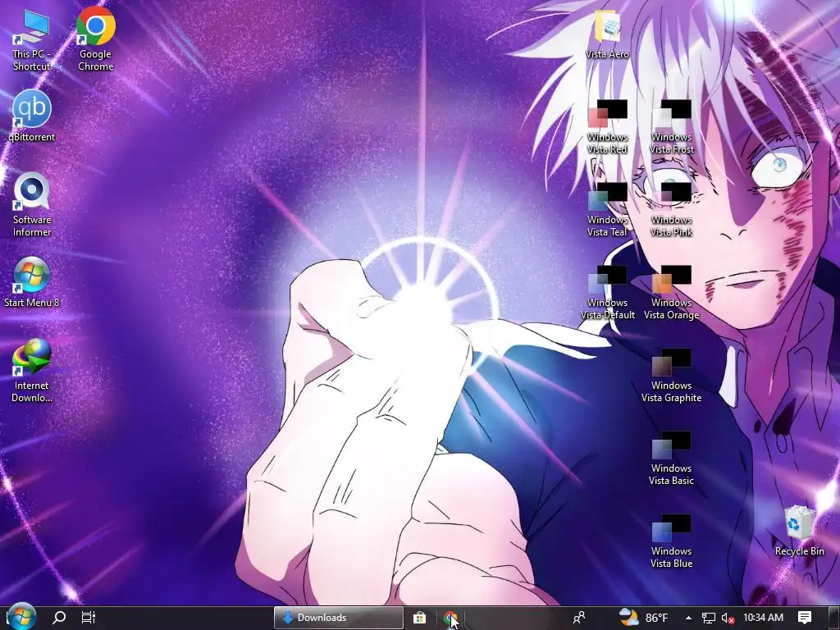
Task: Open Software Informer desktop shortcut
Action: [x=32, y=204]
